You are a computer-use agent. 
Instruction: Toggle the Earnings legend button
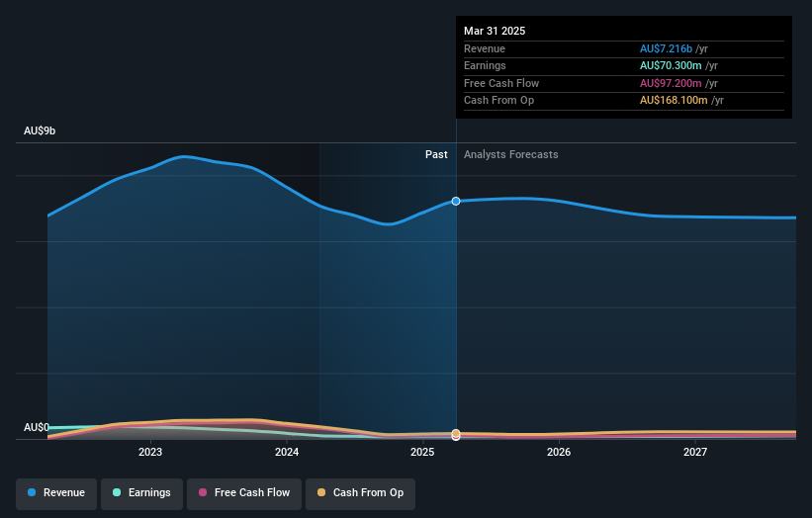coord(141,493)
